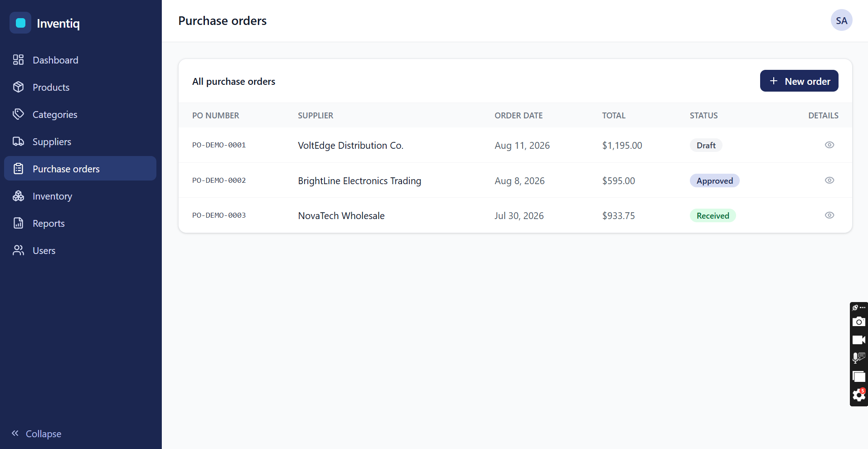Click the Purchase orders page title
Image resolution: width=868 pixels, height=449 pixels.
222,20
